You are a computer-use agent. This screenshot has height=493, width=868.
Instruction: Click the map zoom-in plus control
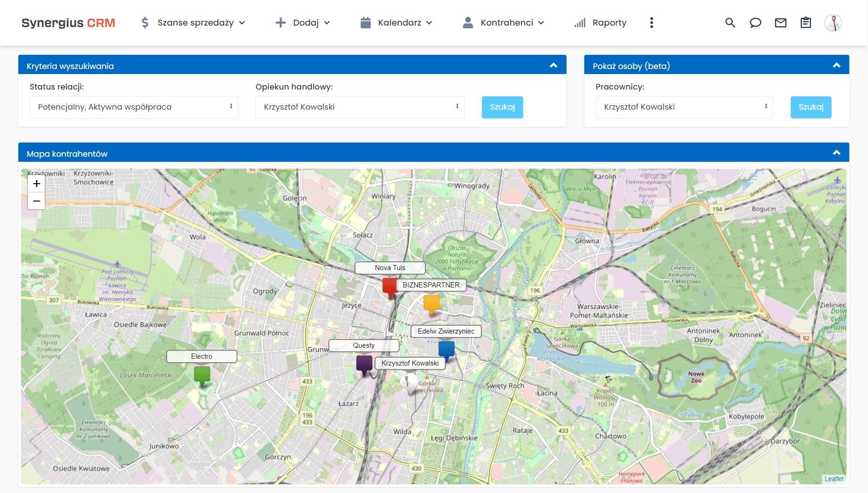(x=36, y=184)
